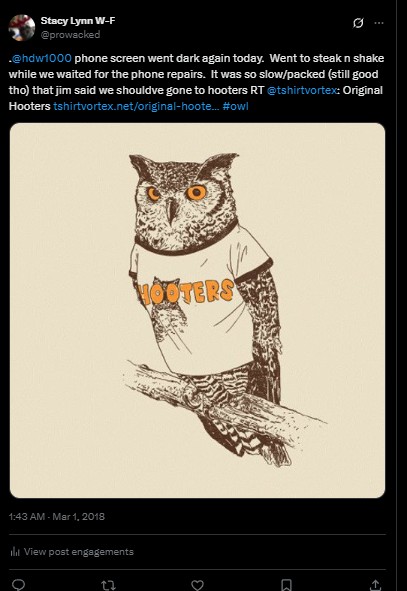Click the Stacy Lynn W-F display name

[78, 21]
